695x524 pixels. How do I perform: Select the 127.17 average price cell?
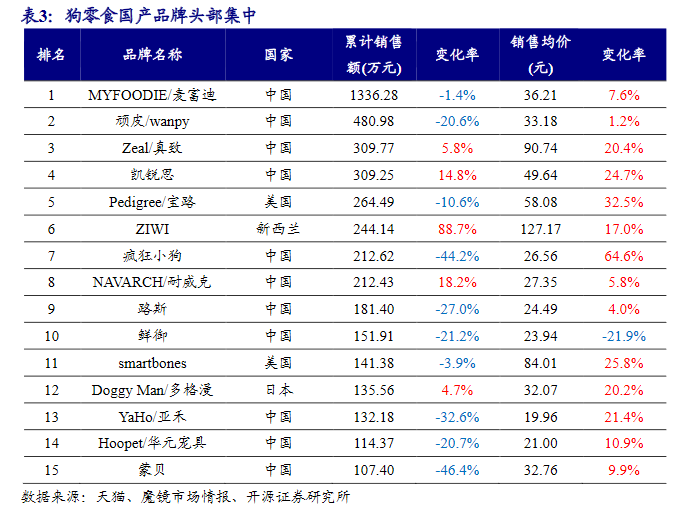540,229
